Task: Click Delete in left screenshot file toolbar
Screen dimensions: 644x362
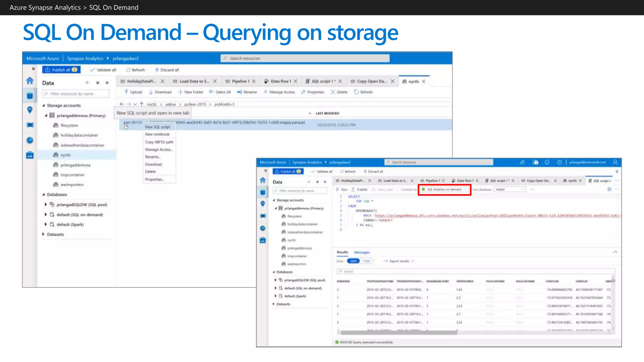Action: (339, 92)
